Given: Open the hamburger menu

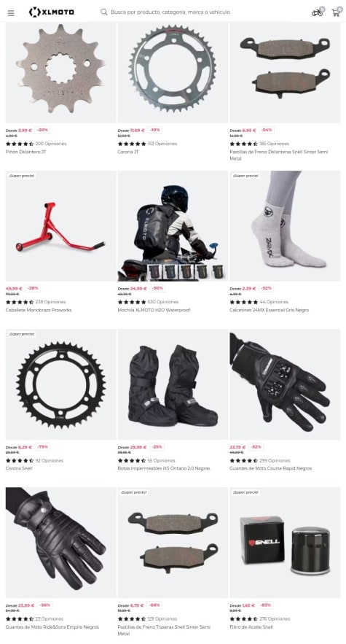Looking at the screenshot, I should [x=11, y=12].
